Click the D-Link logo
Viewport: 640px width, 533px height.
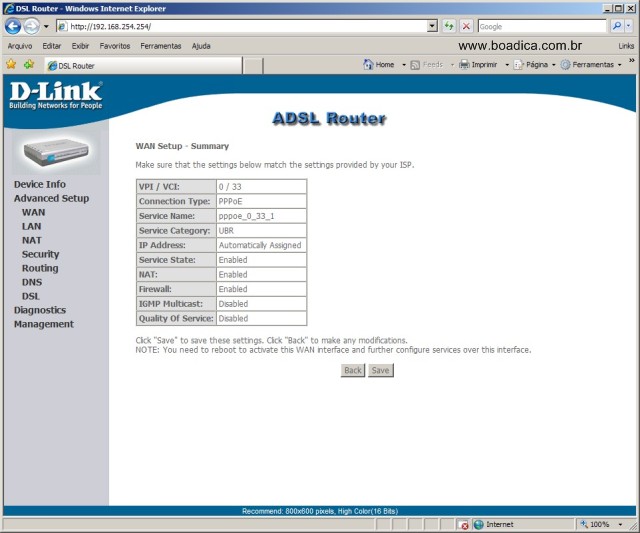coord(56,95)
